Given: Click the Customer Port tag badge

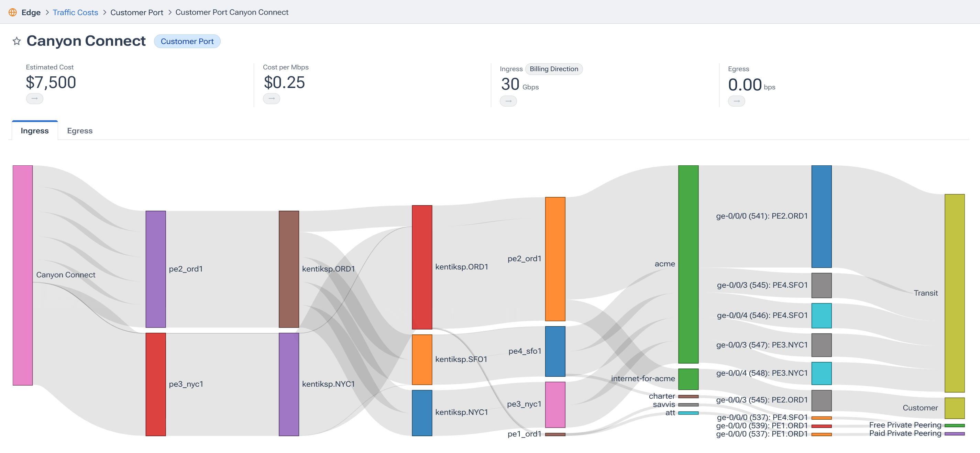Looking at the screenshot, I should click(x=187, y=41).
